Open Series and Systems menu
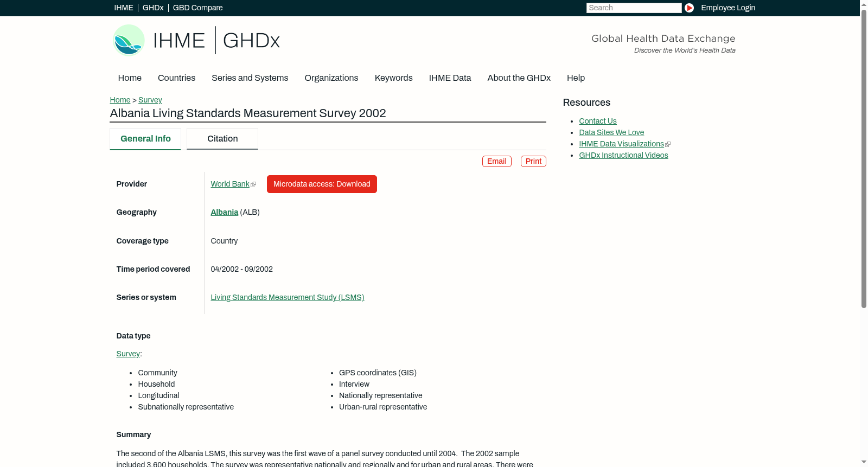Viewport: 868px width, 467px height. tap(250, 78)
